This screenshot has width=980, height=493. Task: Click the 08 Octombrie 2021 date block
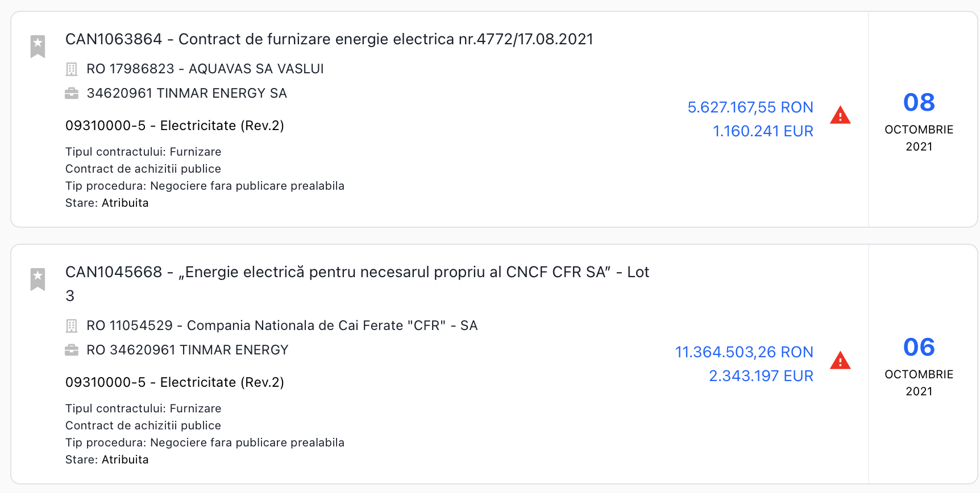(919, 120)
